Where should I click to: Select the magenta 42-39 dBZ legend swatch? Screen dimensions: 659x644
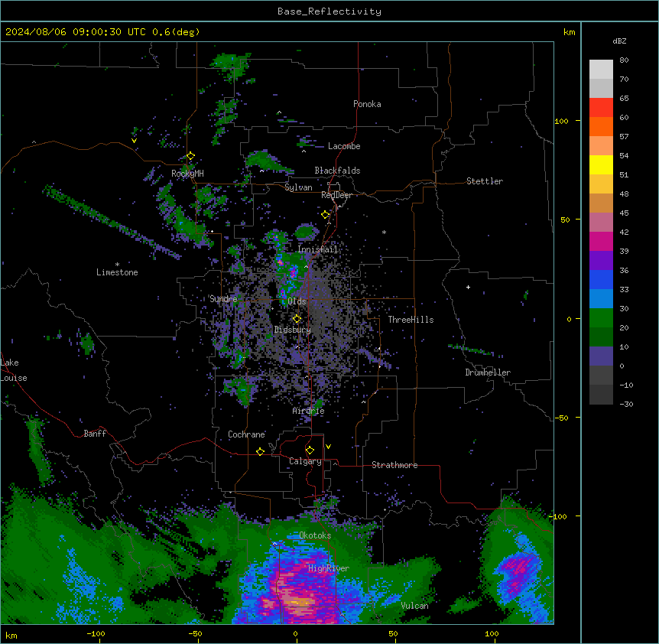[601, 241]
